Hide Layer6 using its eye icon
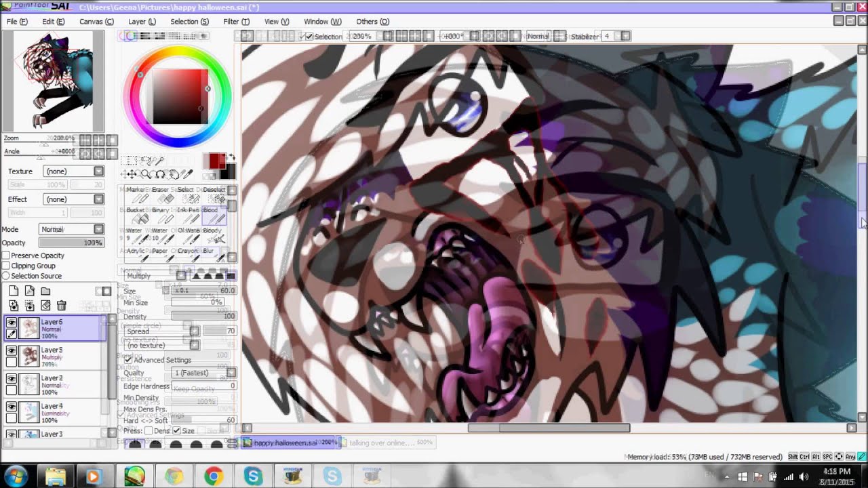The height and width of the screenshot is (488, 868). (x=12, y=323)
